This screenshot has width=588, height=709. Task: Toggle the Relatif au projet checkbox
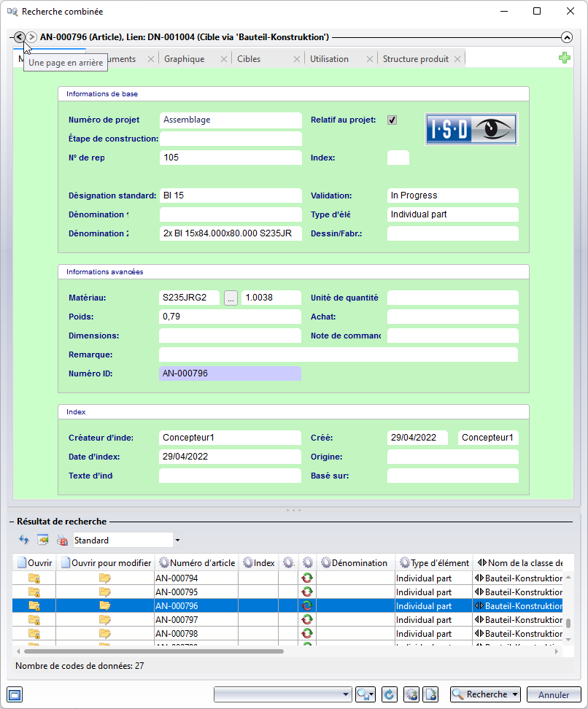(x=392, y=120)
